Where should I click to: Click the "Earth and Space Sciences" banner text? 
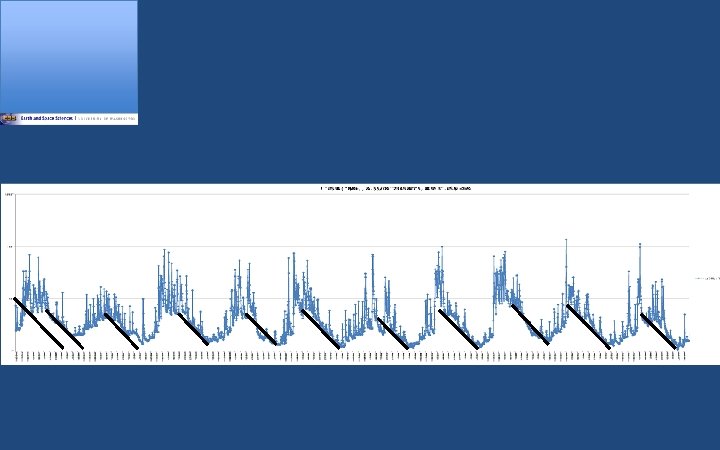tap(47, 118)
